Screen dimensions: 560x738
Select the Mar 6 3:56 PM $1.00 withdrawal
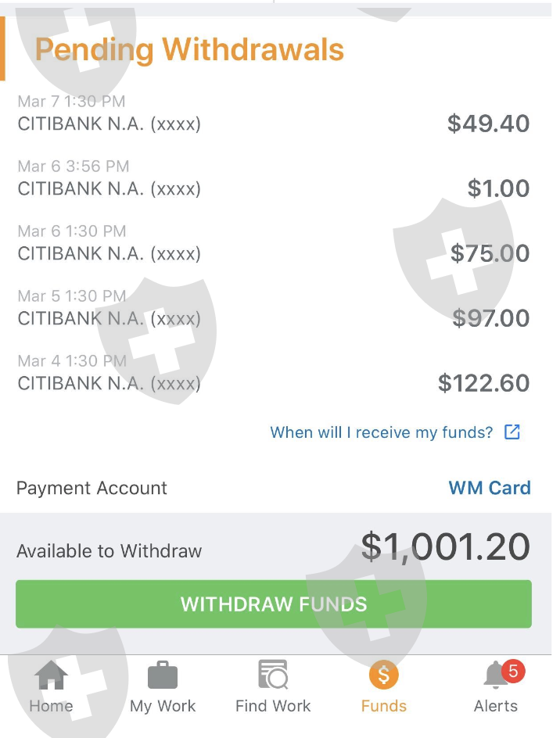274,179
